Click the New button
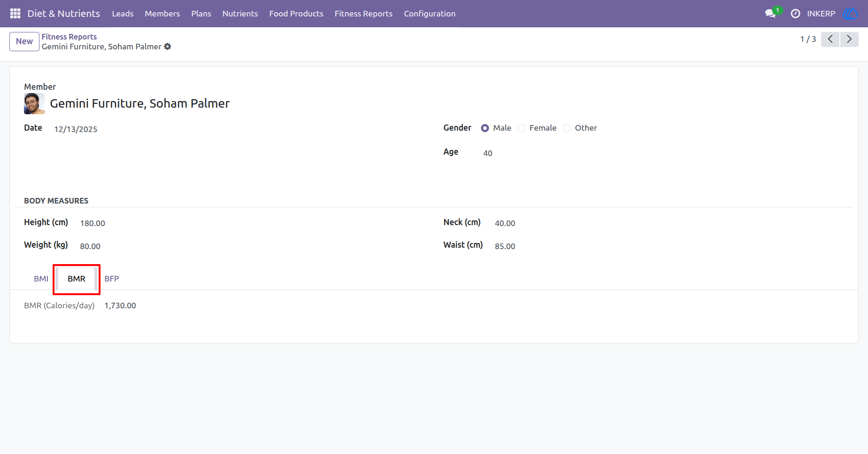The width and height of the screenshot is (868, 454). tap(24, 41)
